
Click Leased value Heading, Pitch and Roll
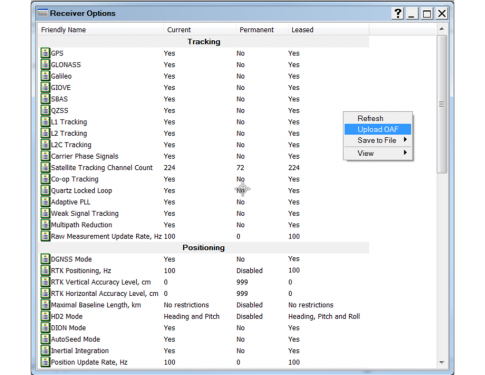pyautogui.click(x=324, y=316)
